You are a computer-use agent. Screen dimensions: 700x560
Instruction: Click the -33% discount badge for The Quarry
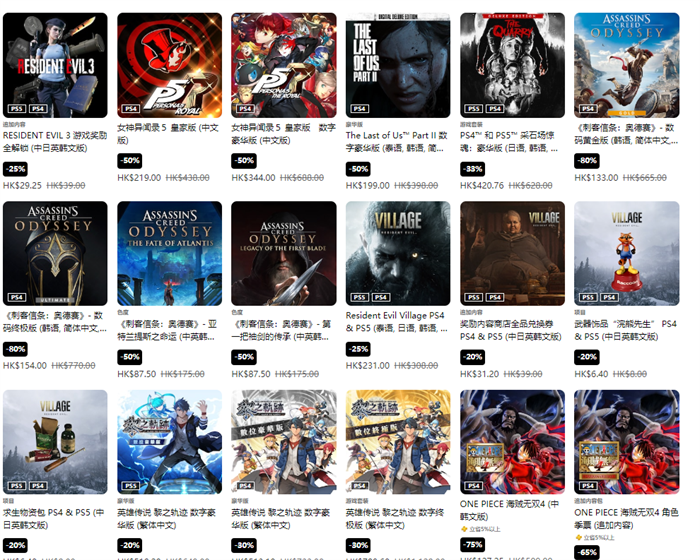tap(472, 169)
